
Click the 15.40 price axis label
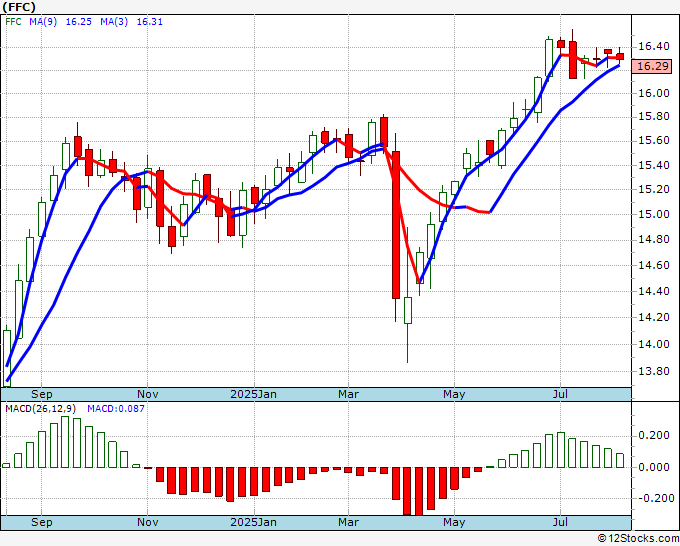pyautogui.click(x=654, y=165)
